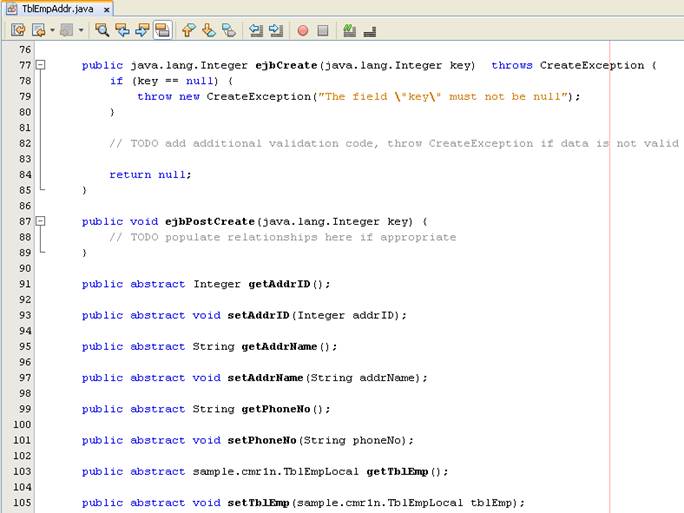
Task: Click 'return null;' statement
Action: 150,175
